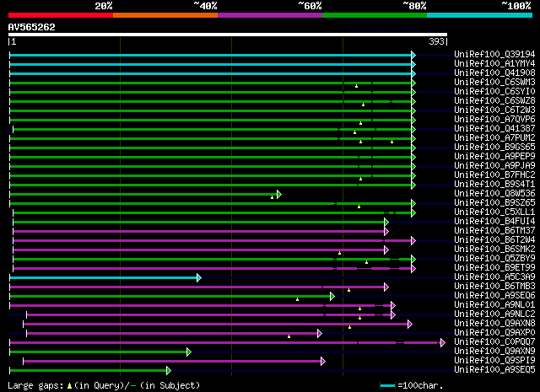The width and height of the screenshot is (540, 392).
Task: Click the green alignment bar for A9SEQ5
Action: tap(88, 371)
